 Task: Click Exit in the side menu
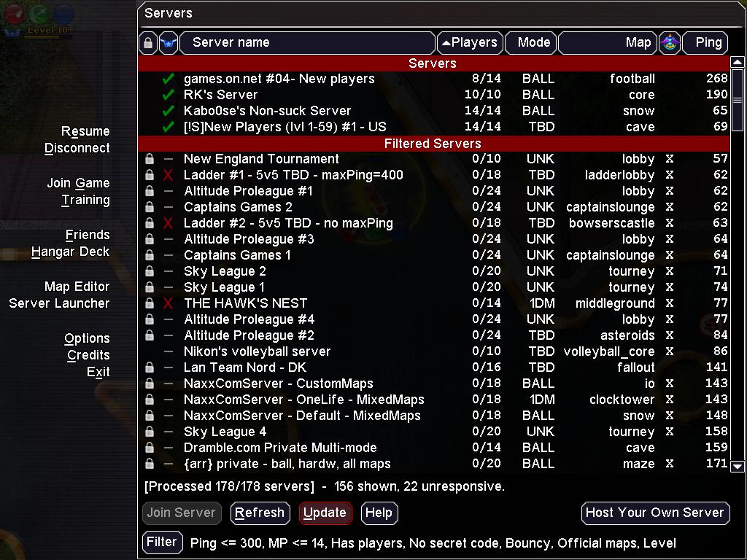(98, 372)
